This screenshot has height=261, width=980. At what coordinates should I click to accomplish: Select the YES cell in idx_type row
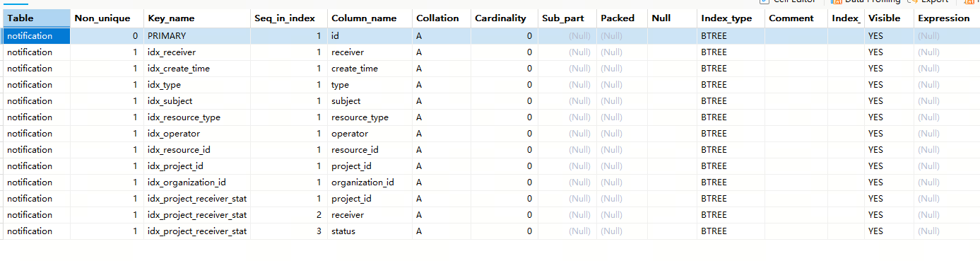pyautogui.click(x=888, y=84)
